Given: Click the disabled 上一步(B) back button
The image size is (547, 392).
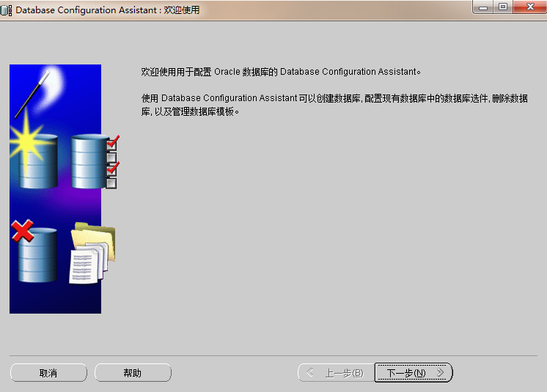Looking at the screenshot, I should click(337, 373).
